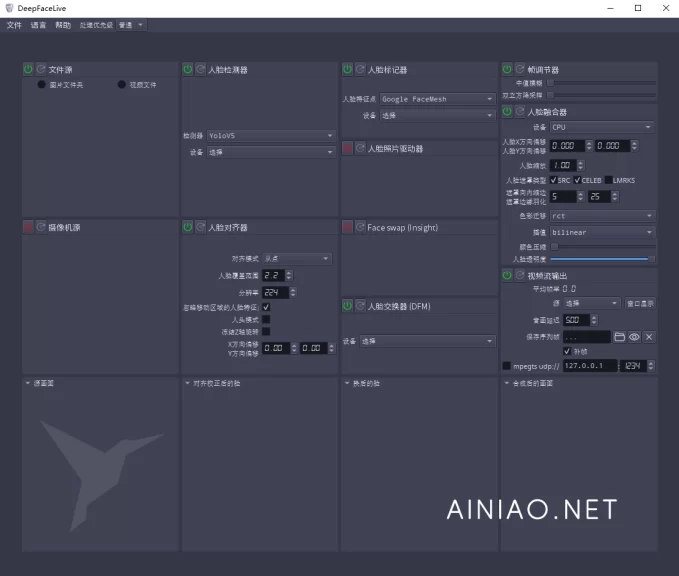Click the 127.0.0.1 address field
Viewport: 679px width, 576px height.
tap(590, 366)
